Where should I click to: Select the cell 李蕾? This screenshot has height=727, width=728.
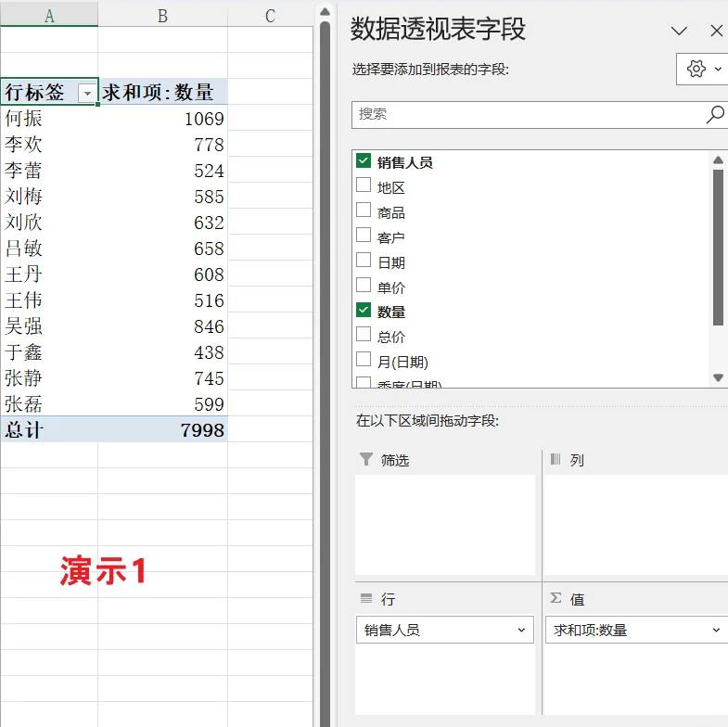[49, 170]
